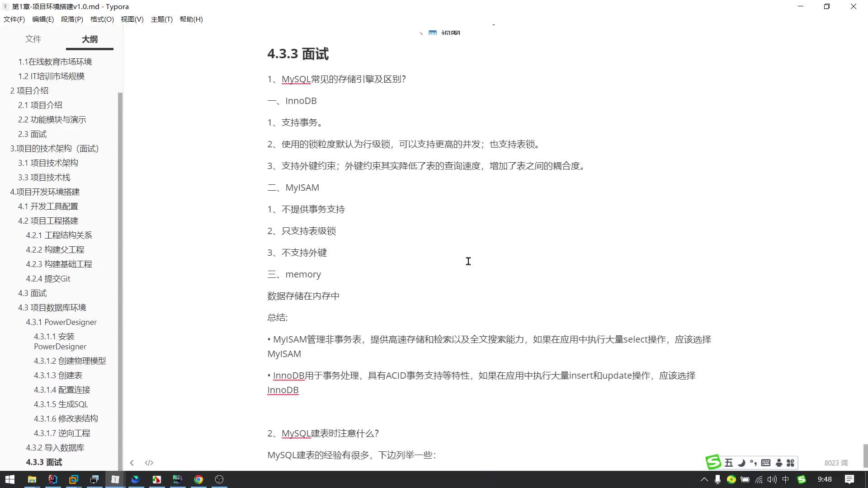Open the clock showing 9:48
Image resolution: width=868 pixels, height=488 pixels.
825,479
